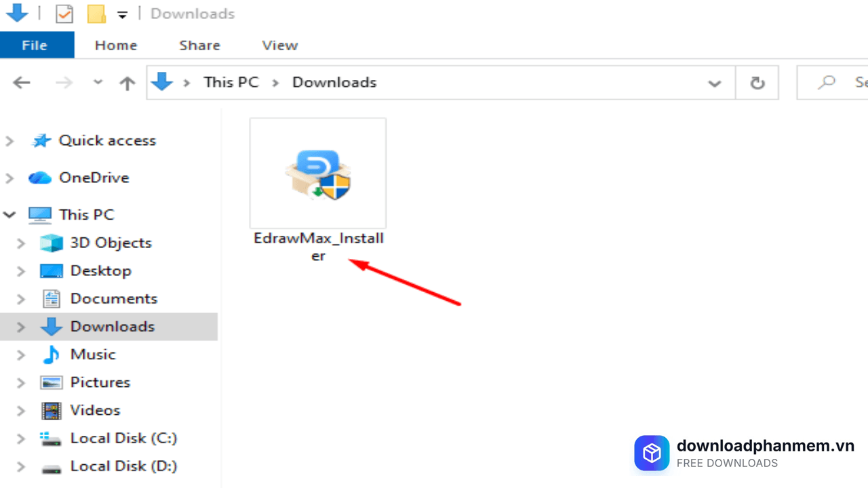Open Music folder in sidebar
This screenshot has width=868, height=488.
[x=93, y=354]
